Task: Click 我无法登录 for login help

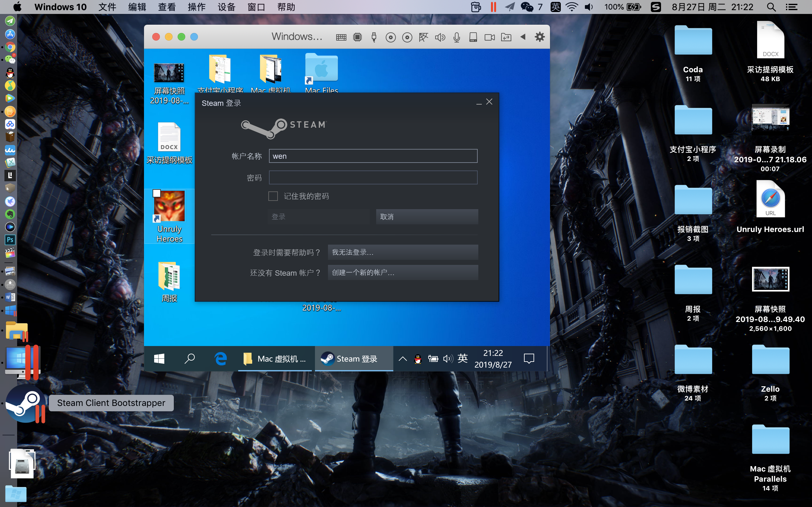Action: click(x=402, y=252)
